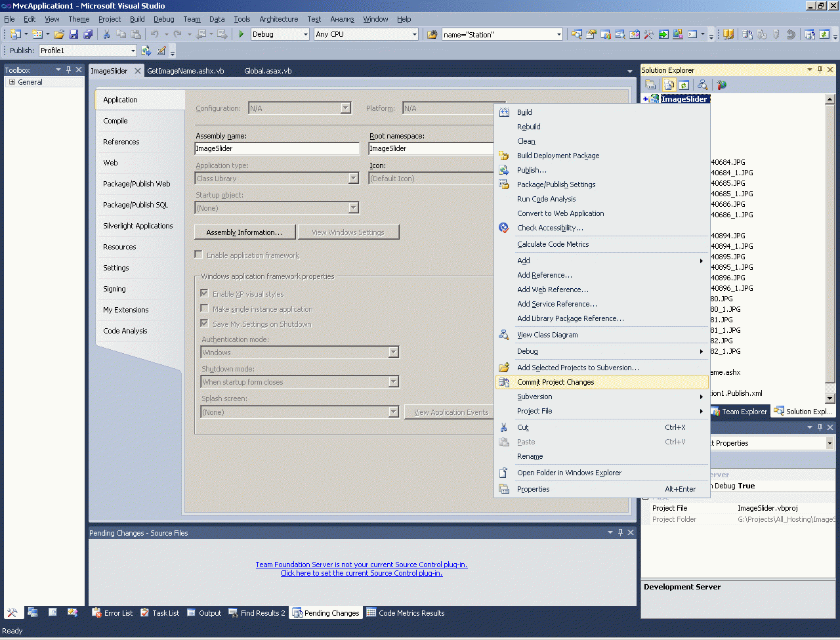Open the find combo box showing name="Station"
Image resolution: width=840 pixels, height=640 pixels.
(x=503, y=34)
